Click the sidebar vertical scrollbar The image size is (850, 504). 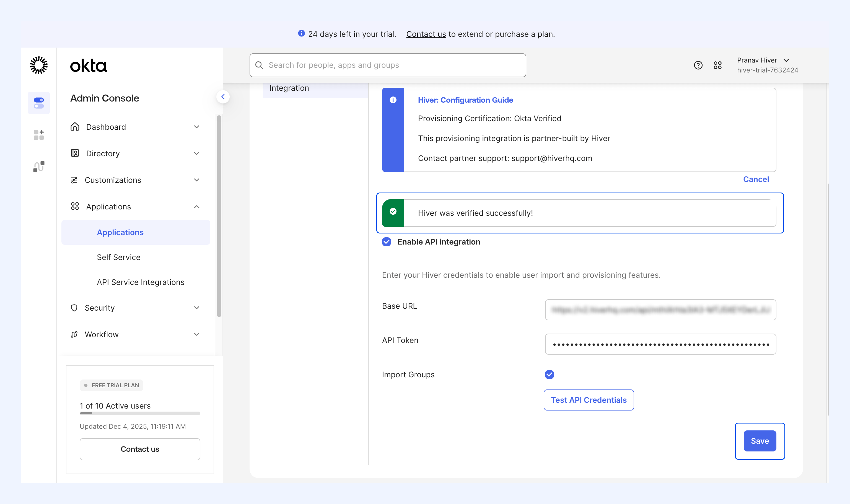click(x=219, y=216)
